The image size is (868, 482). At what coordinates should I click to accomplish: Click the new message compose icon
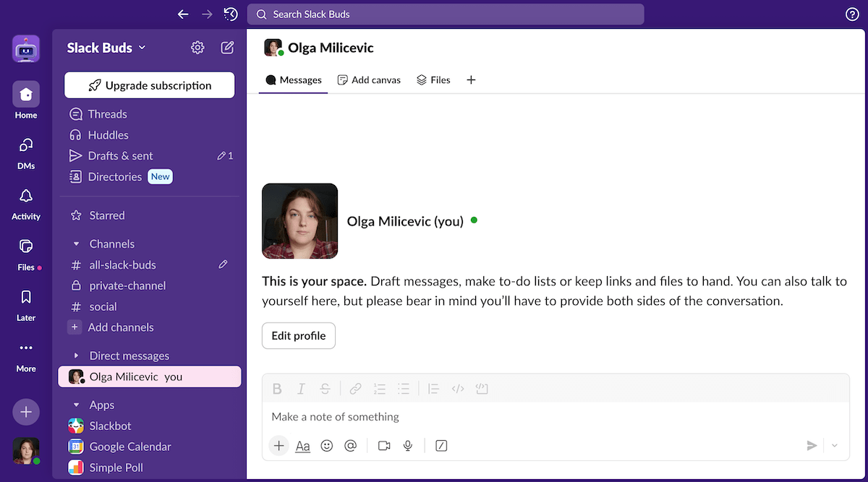click(x=227, y=48)
